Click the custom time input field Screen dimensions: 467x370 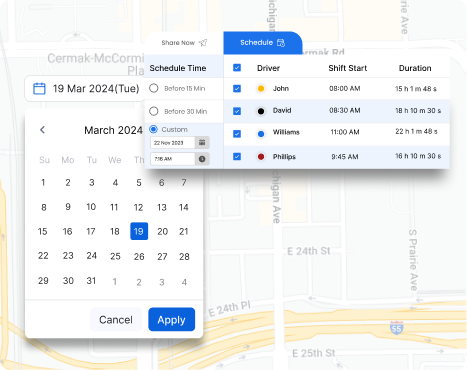pos(172,159)
